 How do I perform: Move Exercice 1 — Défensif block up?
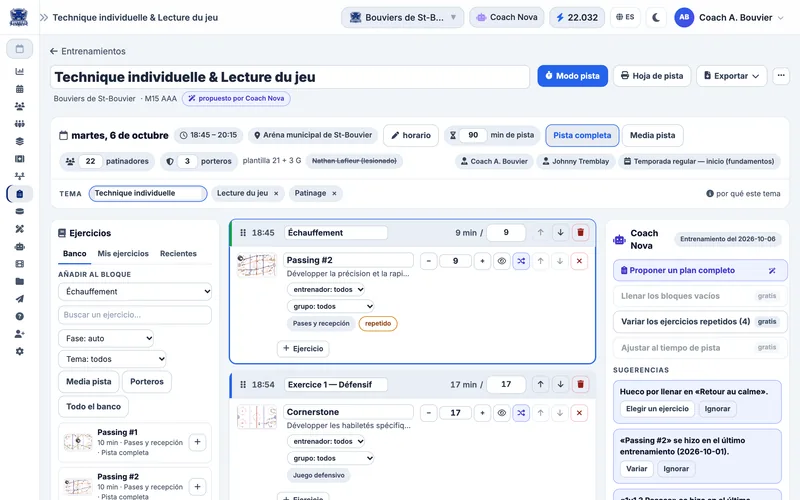(540, 384)
